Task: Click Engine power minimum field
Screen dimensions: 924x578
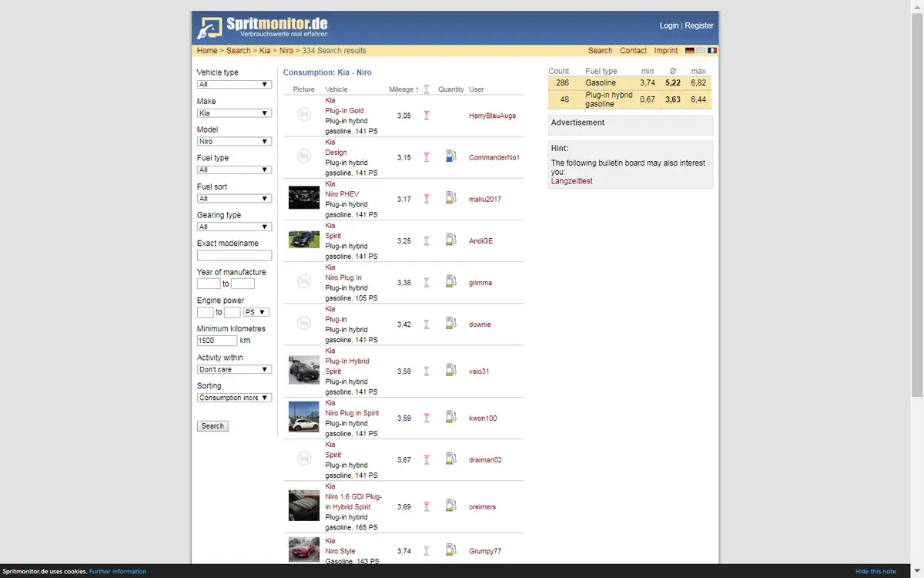Action: point(206,312)
